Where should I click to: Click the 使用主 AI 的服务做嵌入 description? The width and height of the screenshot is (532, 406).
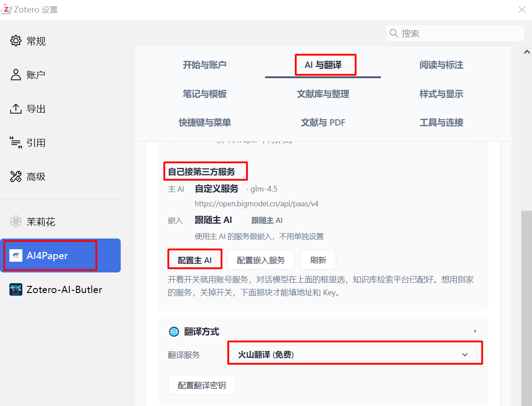click(x=259, y=236)
